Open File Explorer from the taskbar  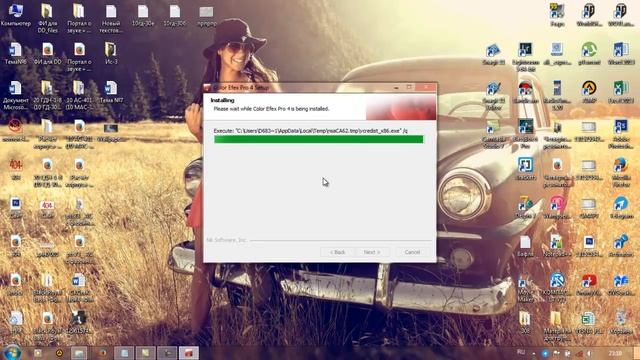(x=79, y=353)
